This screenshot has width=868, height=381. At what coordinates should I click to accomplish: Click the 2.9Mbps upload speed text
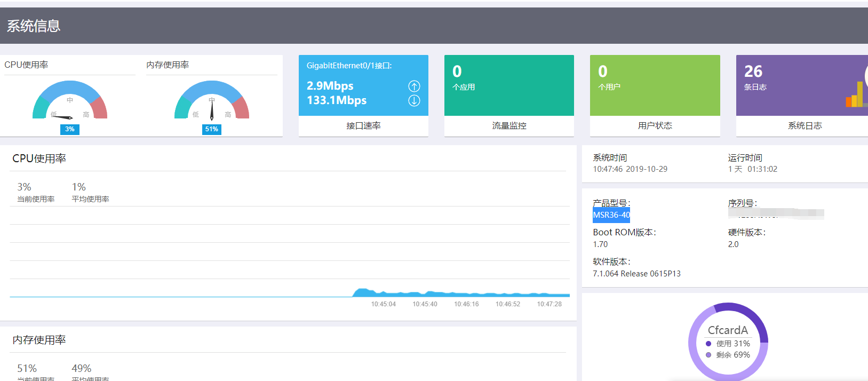pyautogui.click(x=330, y=86)
